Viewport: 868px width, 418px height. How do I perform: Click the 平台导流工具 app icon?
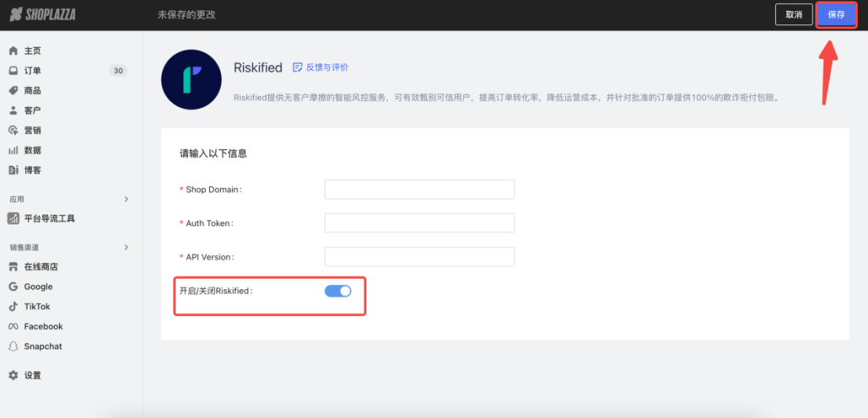click(13, 218)
